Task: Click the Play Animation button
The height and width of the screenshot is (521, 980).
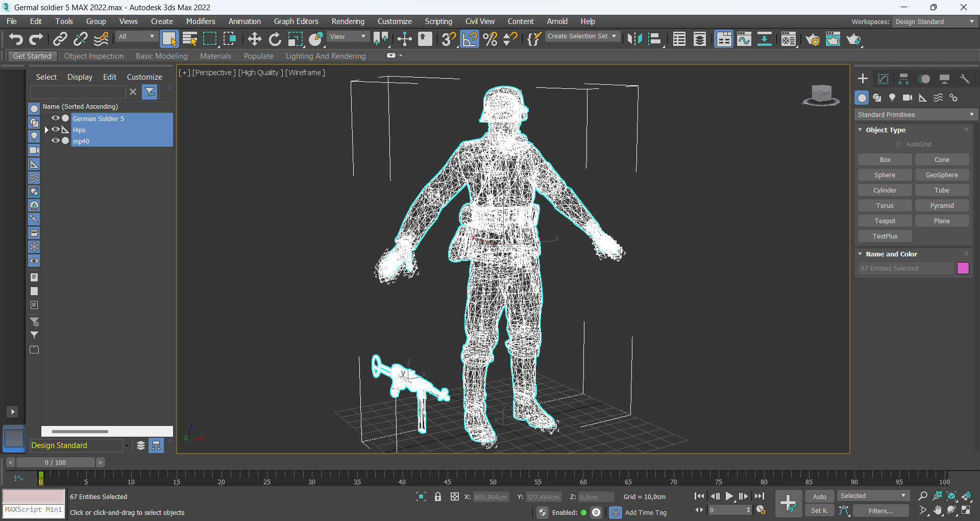Action: (729, 496)
